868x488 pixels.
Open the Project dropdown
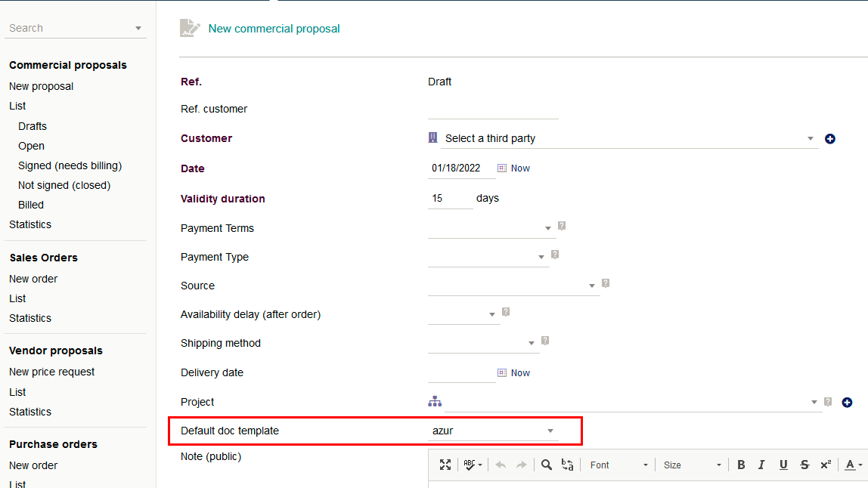(633, 402)
